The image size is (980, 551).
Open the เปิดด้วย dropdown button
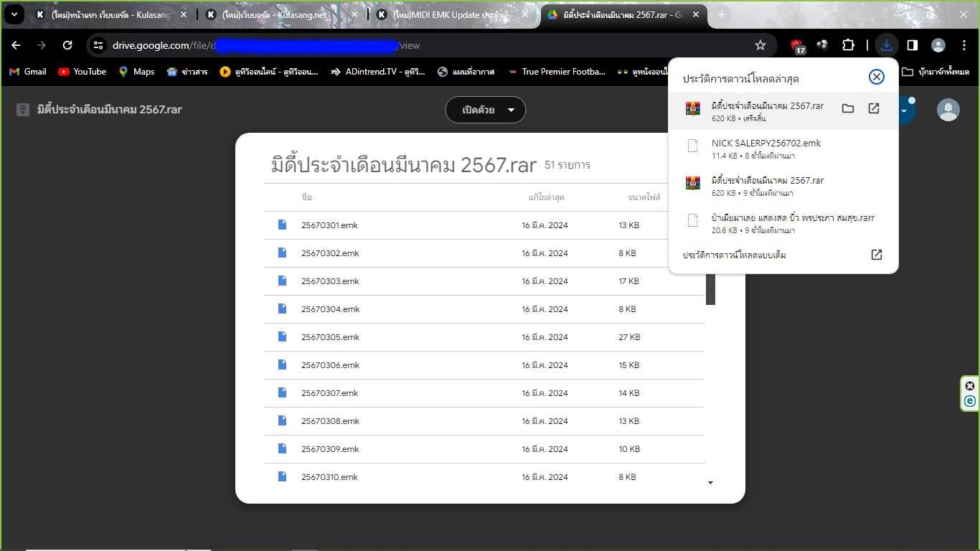coord(486,110)
